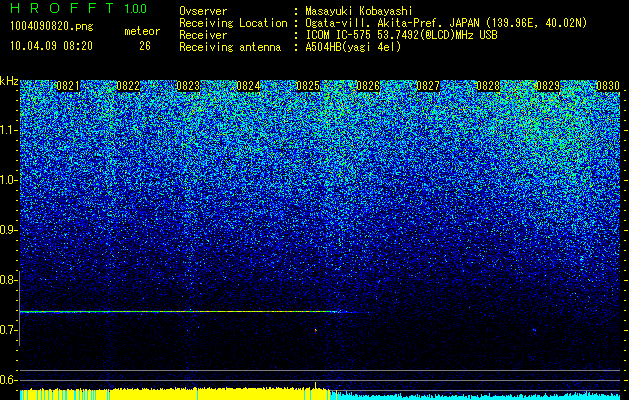Click the 0.6 kHz axis label

click(x=7, y=380)
